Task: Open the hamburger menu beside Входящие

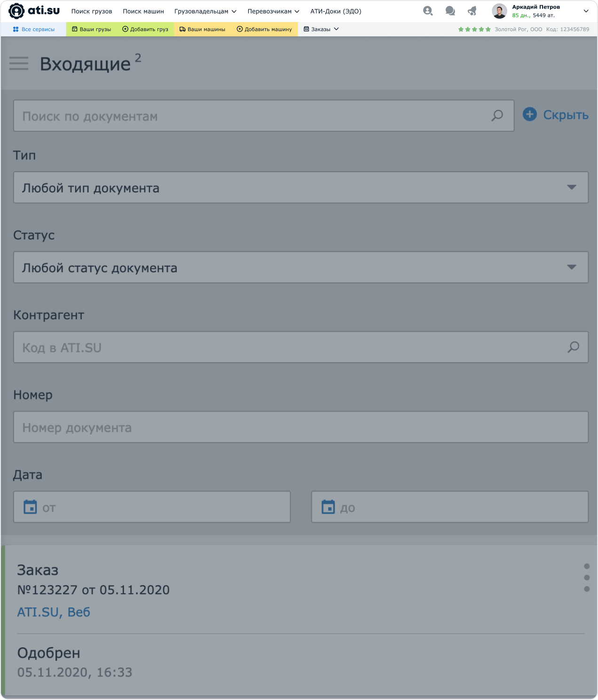Action: pos(19,64)
